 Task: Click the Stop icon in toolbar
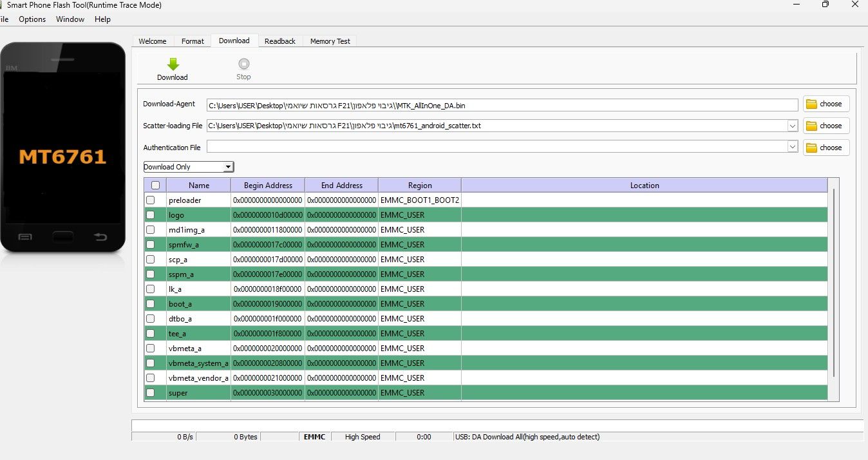pos(243,64)
